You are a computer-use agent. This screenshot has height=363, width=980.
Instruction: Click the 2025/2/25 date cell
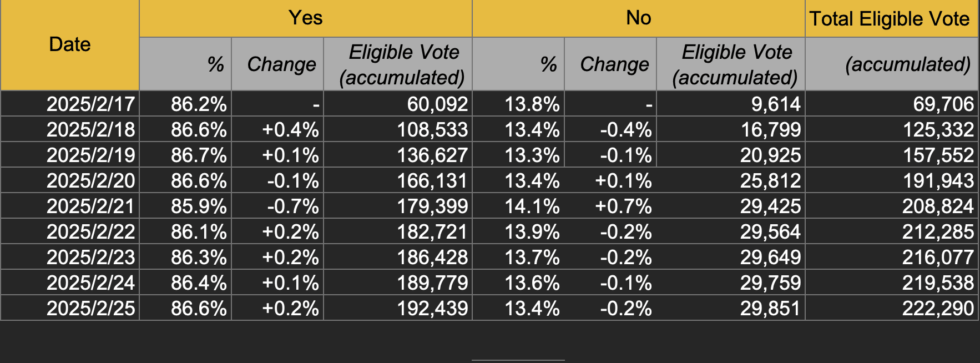coord(70,308)
